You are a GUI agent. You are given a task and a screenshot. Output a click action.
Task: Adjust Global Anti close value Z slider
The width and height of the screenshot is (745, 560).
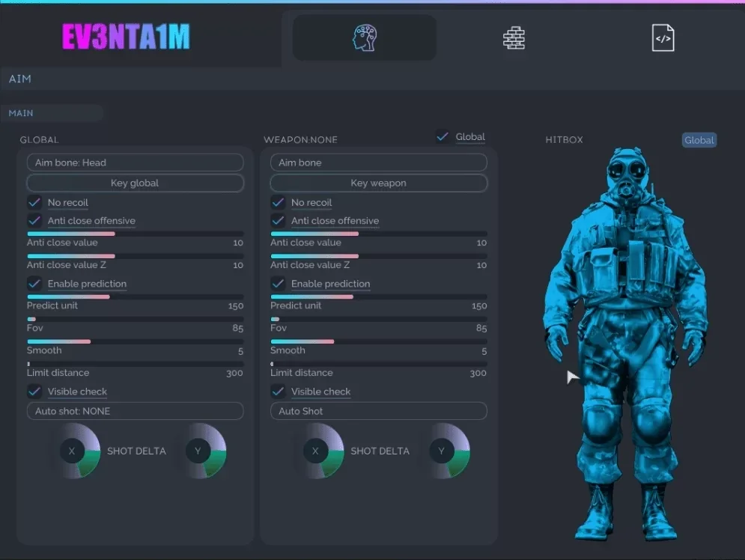[x=136, y=256]
